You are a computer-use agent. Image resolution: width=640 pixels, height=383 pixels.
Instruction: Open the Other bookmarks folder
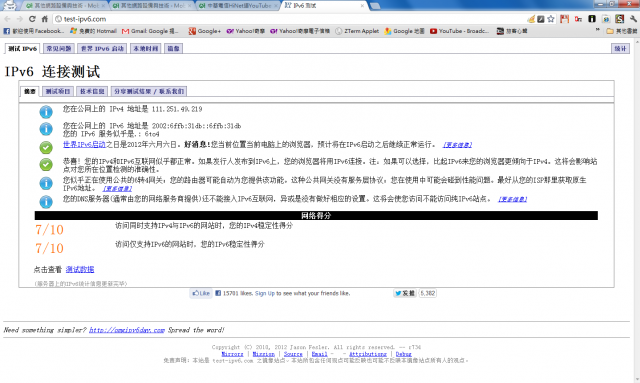point(622,31)
